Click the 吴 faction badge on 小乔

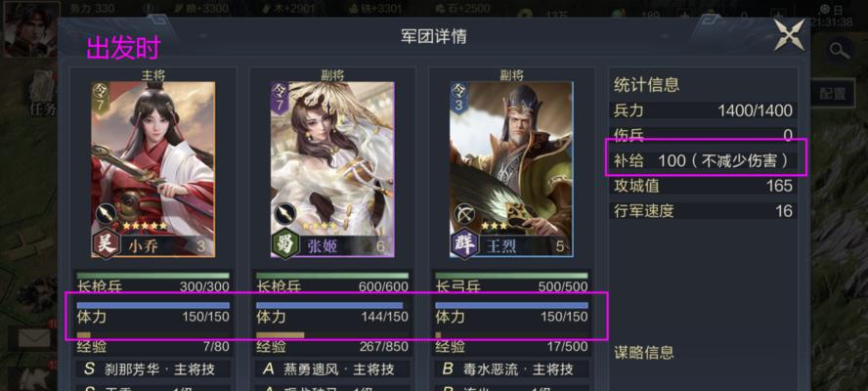coord(106,243)
